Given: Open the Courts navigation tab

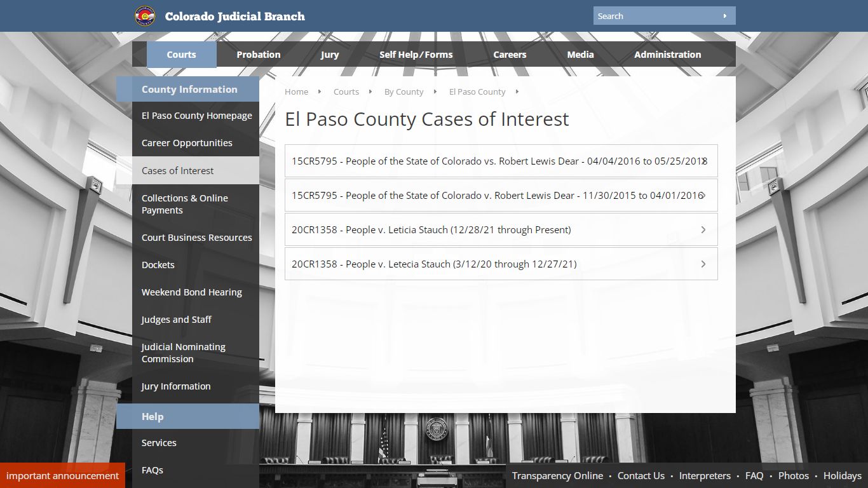Looking at the screenshot, I should [182, 55].
